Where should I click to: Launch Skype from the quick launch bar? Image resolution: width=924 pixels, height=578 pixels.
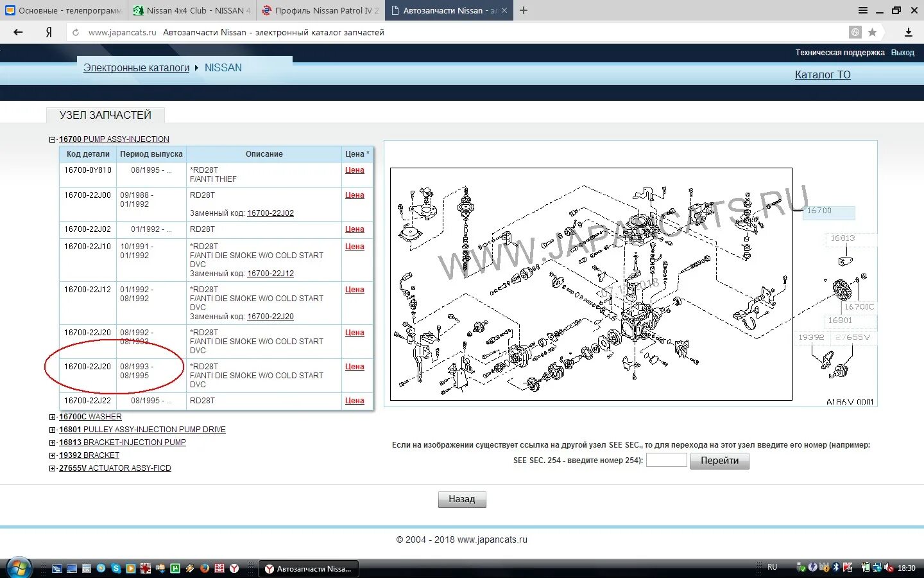[x=116, y=568]
